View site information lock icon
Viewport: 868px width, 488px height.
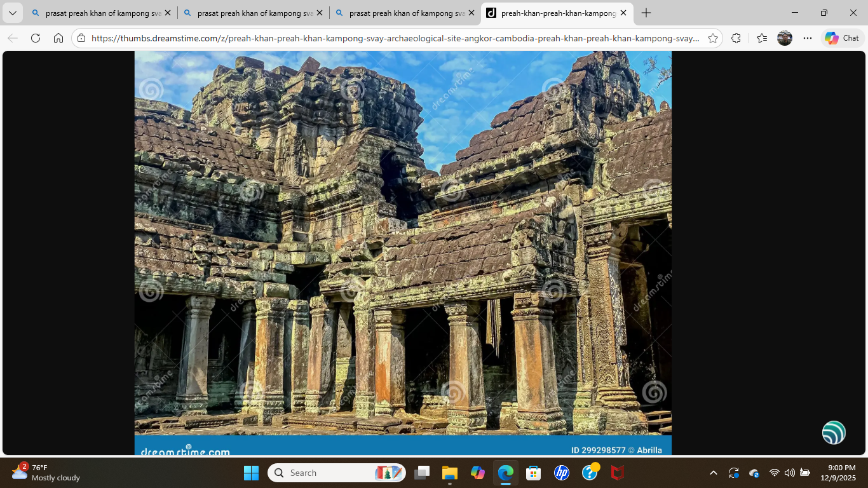click(81, 38)
